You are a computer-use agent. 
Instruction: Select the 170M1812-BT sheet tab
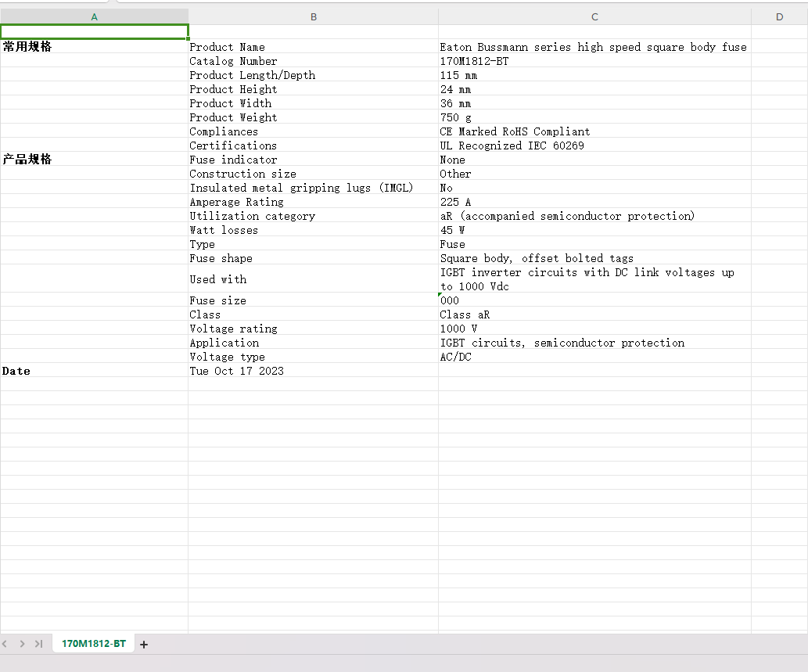93,644
